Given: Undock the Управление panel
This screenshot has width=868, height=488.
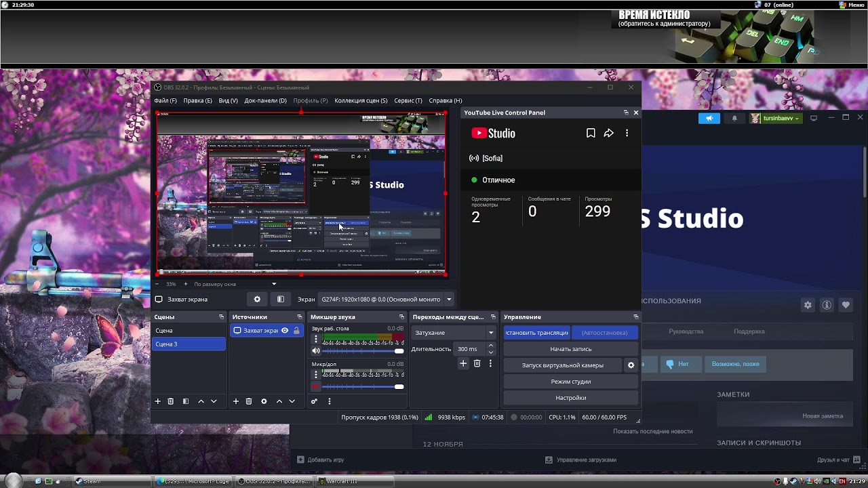Looking at the screenshot, I should click(x=635, y=317).
